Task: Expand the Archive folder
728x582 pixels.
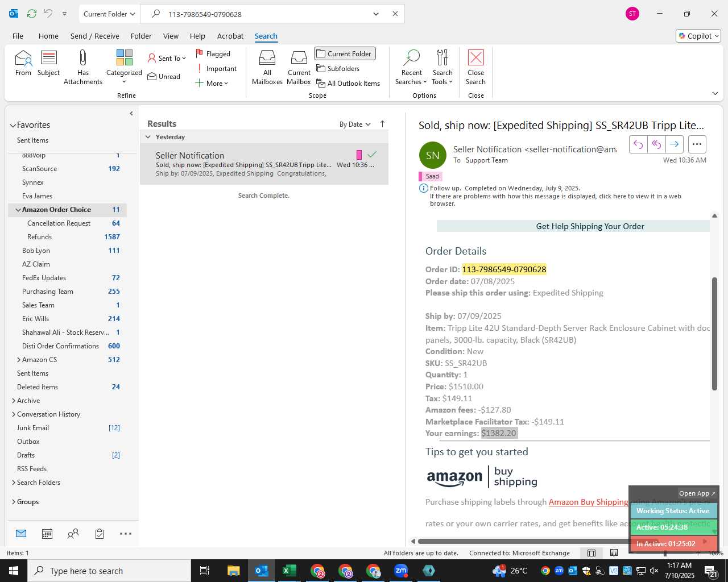Action: [x=13, y=401]
